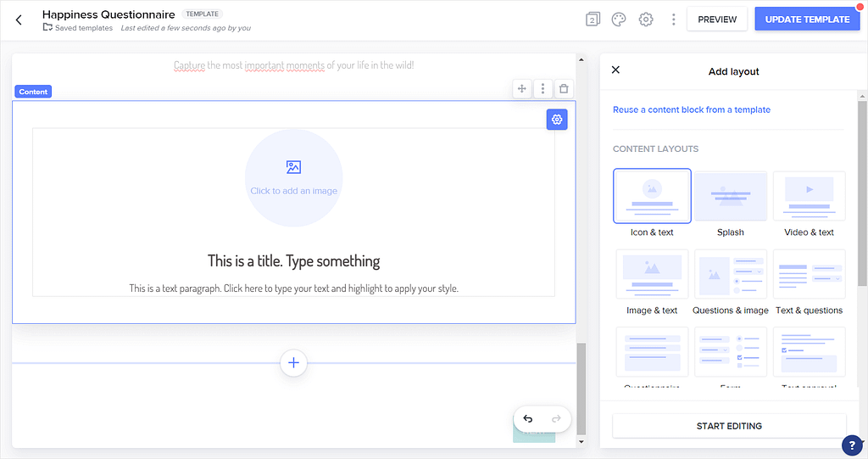Click to add an image placeholder

point(294,178)
